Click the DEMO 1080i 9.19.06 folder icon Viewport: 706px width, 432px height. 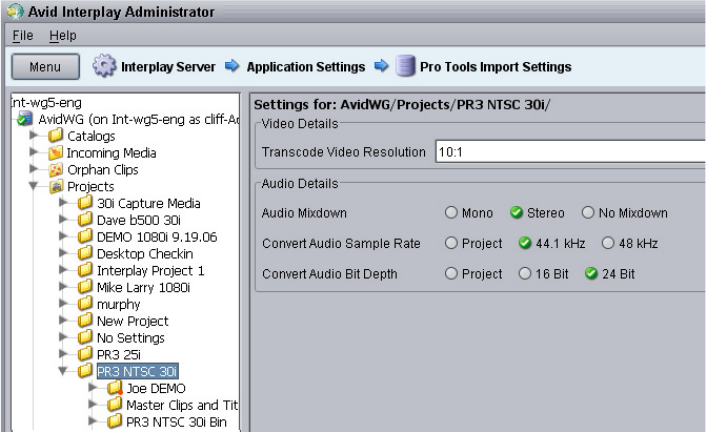(x=85, y=236)
